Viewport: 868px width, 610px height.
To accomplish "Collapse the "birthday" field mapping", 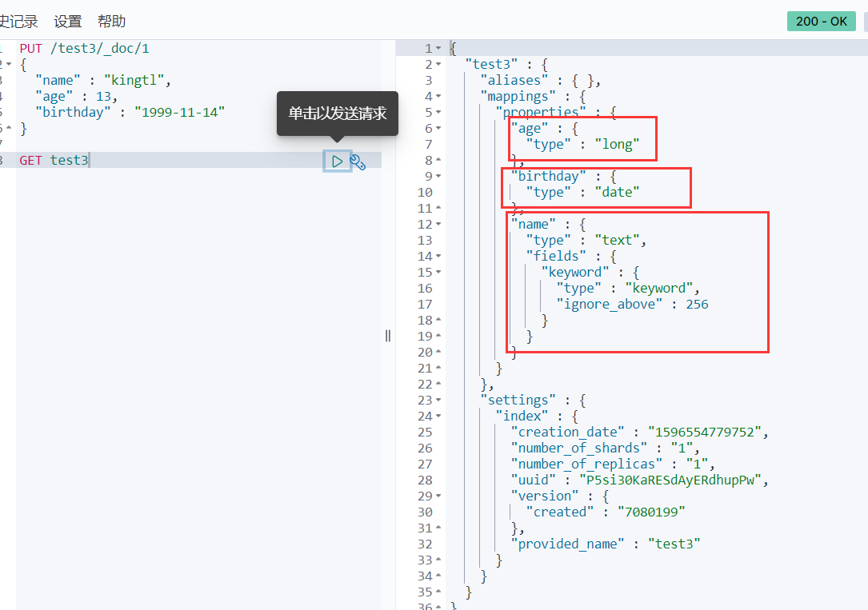I will [x=438, y=176].
